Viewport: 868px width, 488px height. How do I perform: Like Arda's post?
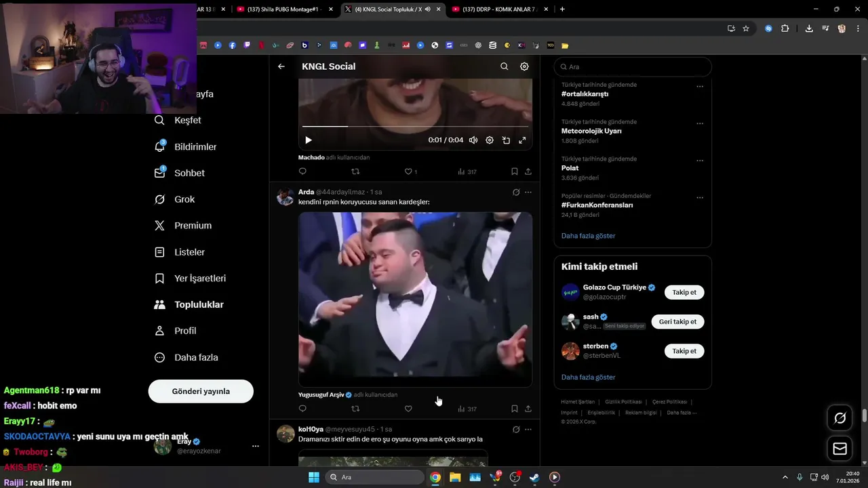[408, 409]
